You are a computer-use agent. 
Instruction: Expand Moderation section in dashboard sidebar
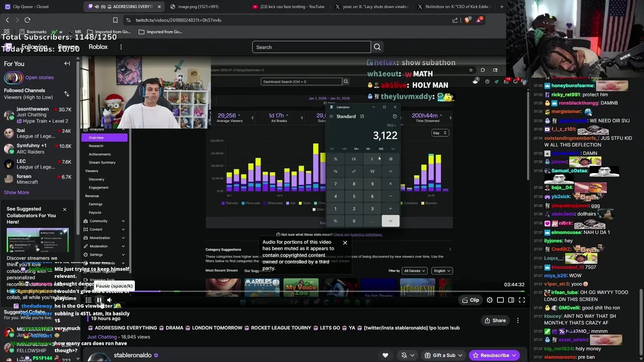pos(104,246)
